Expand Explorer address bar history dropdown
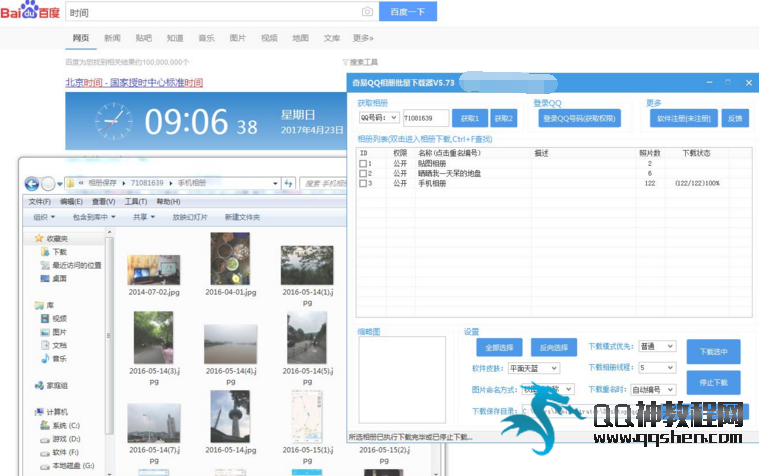This screenshot has height=476, width=759. pos(275,184)
